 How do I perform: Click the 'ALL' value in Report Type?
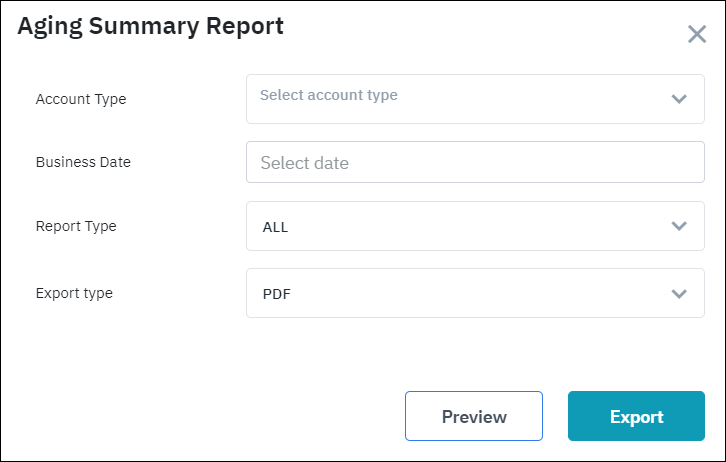click(x=275, y=227)
